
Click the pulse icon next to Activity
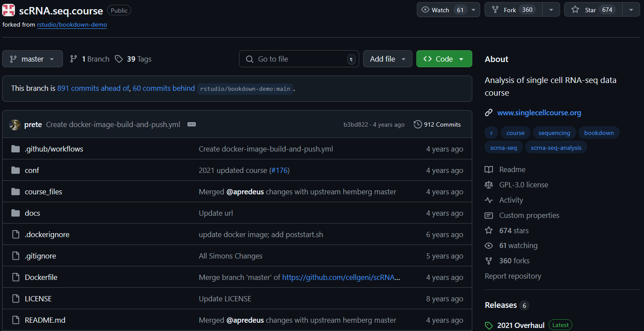[489, 200]
